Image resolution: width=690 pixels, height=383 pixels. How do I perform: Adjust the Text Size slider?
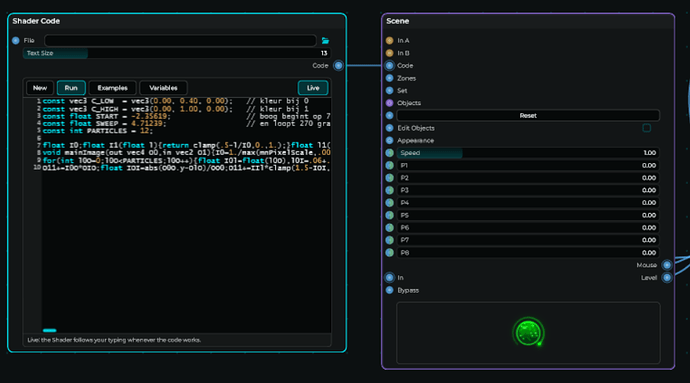click(176, 53)
